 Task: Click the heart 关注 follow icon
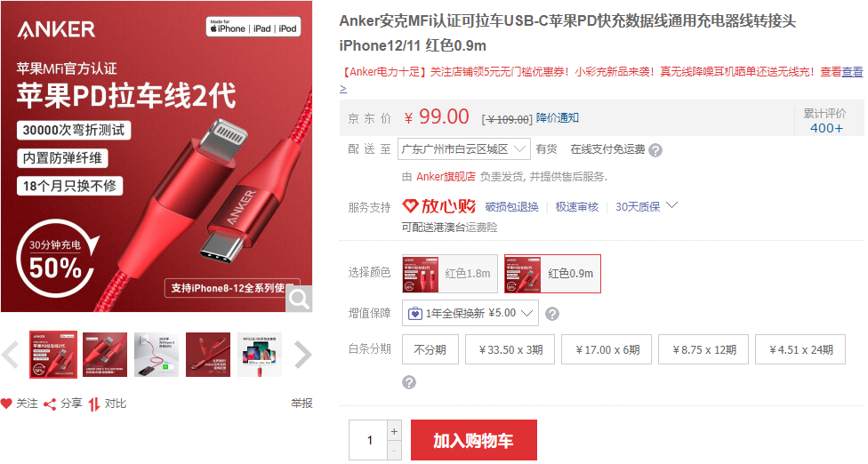point(6,404)
